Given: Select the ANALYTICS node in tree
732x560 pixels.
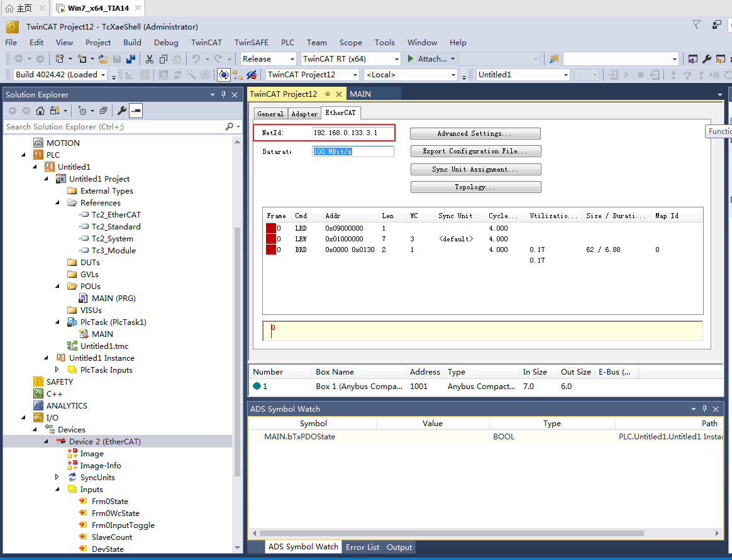Looking at the screenshot, I should tap(67, 405).
